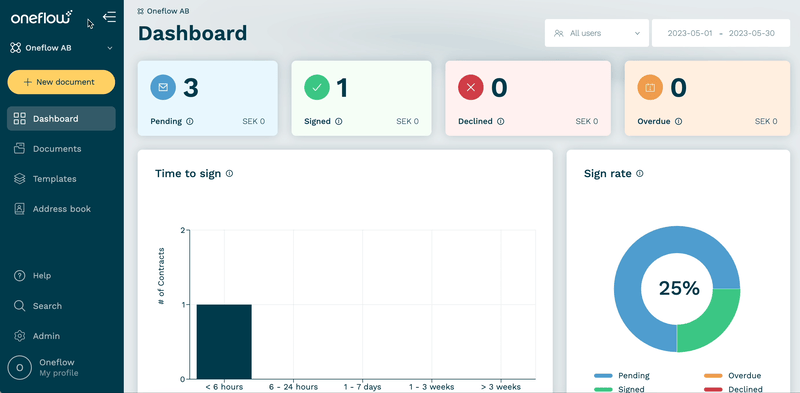Click the 1 - 3 weeks axis label

(x=432, y=387)
